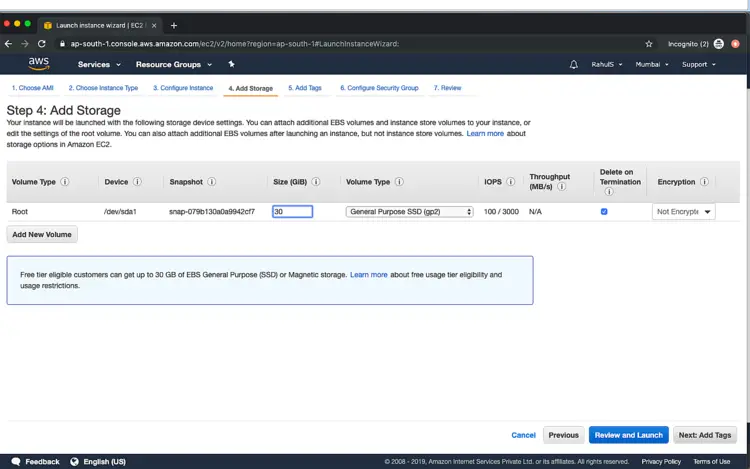750x469 pixels.
Task: Show info icon next to Snapshot
Action: tap(211, 182)
